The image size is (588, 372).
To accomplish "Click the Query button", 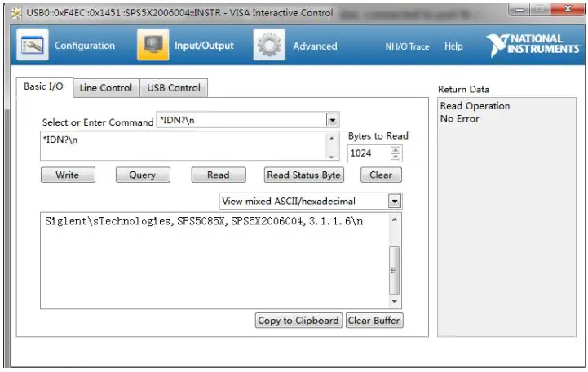I will point(143,175).
